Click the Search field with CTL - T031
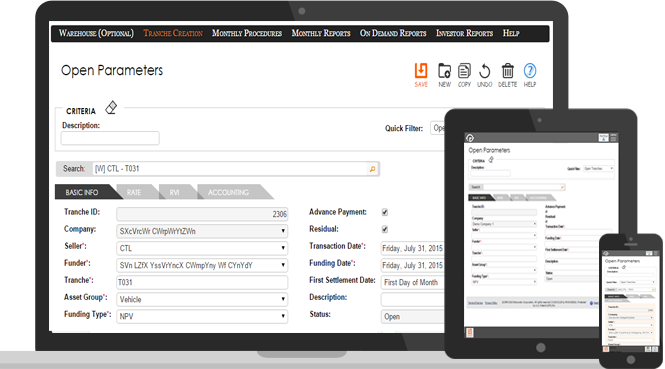Viewport: 665px width, 369px height. tap(230, 169)
